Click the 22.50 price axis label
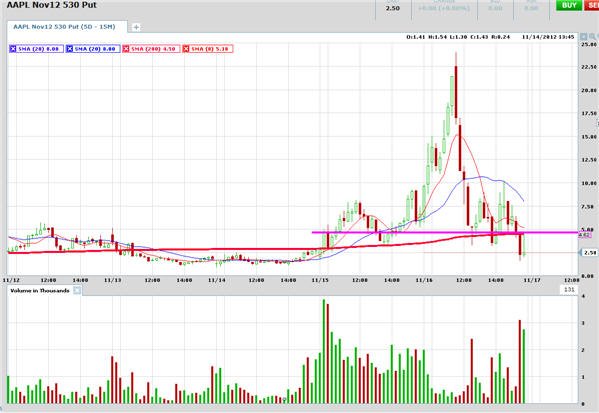Screen dimensions: 599x413 [589, 67]
